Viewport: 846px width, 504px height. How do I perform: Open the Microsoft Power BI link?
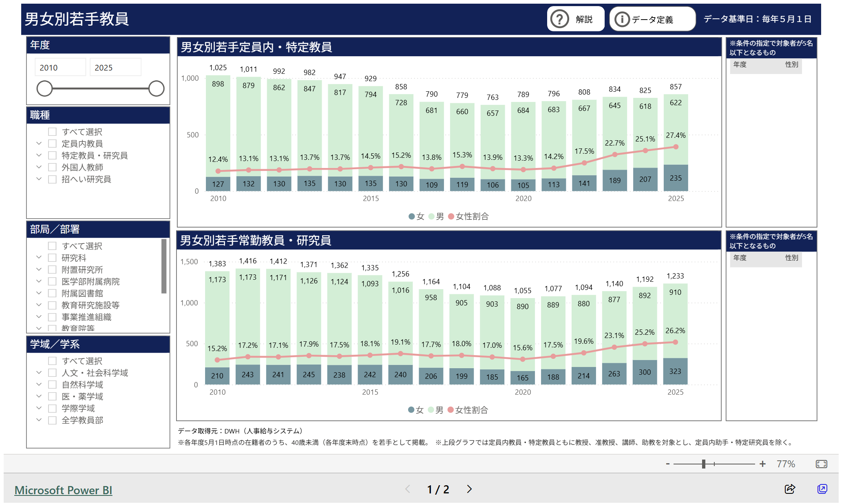click(x=63, y=490)
